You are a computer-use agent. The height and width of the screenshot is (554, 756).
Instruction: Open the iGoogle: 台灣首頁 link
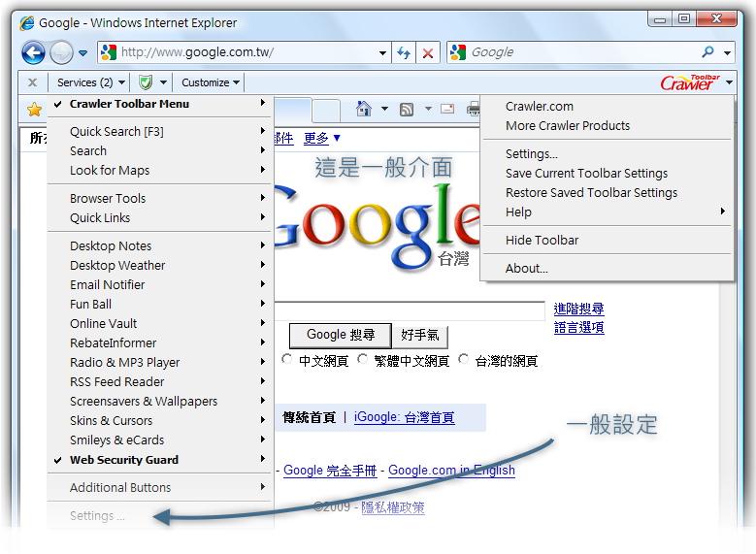coord(404,417)
